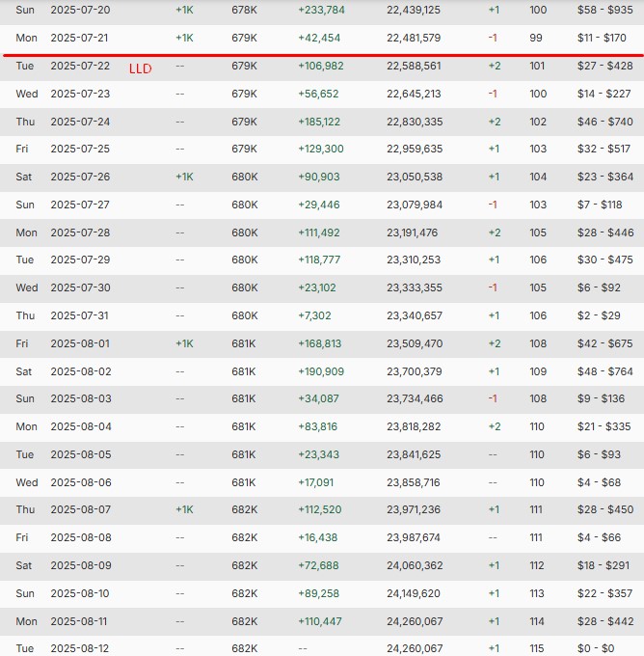Click total views 23,191,476
644x656 pixels.
[412, 232]
